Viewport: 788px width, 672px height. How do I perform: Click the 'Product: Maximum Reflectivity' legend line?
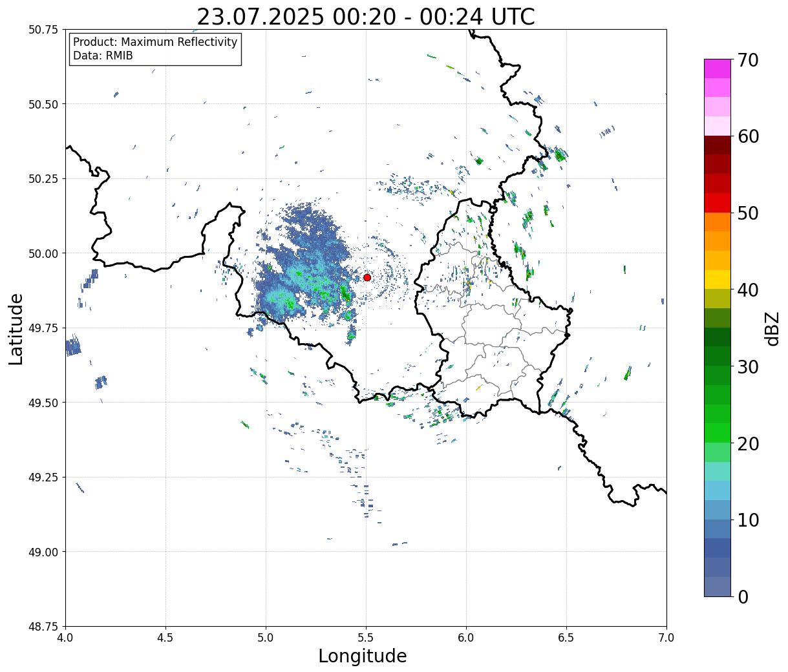[x=155, y=42]
